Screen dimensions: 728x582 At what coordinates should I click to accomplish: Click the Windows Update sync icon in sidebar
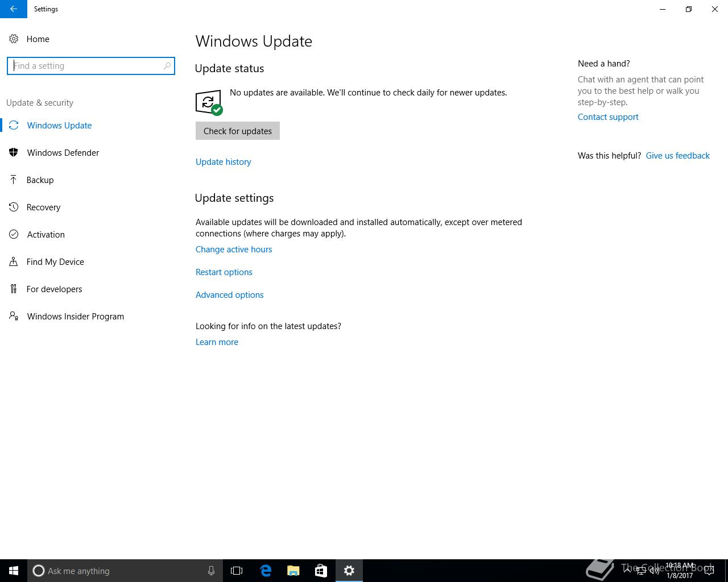point(14,125)
